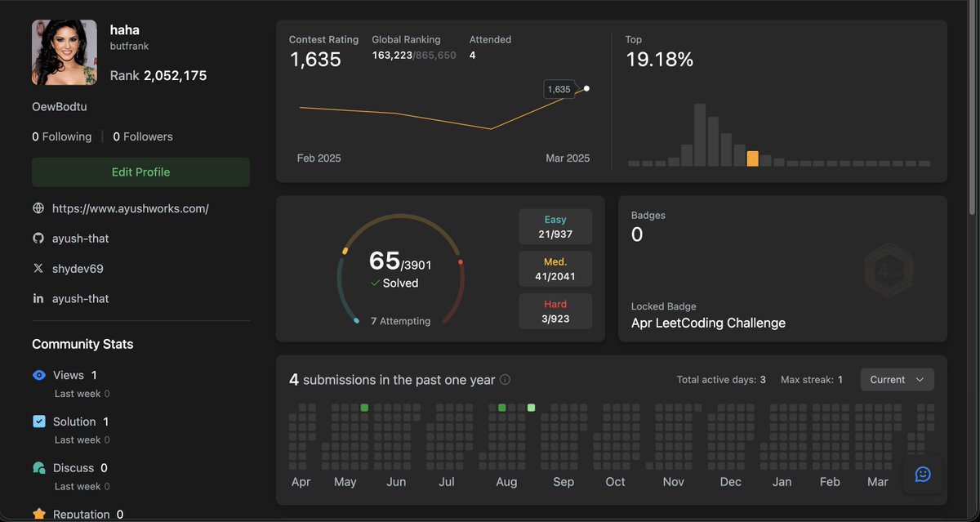Screen dimensions: 980x522
Task: Click the butfrank handle text
Action: tap(130, 47)
